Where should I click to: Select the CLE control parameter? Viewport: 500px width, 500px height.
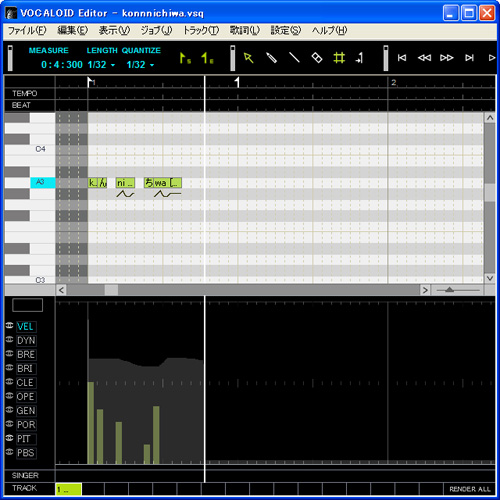coord(26,383)
